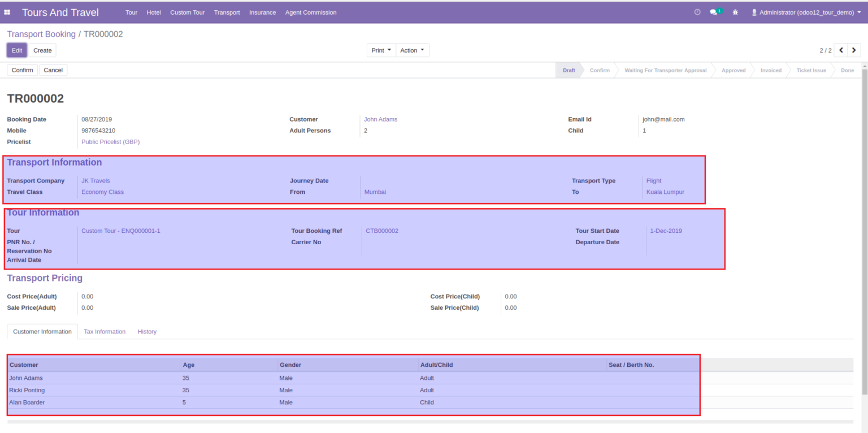Open the Print dropdown
868x433 pixels.
tap(381, 50)
